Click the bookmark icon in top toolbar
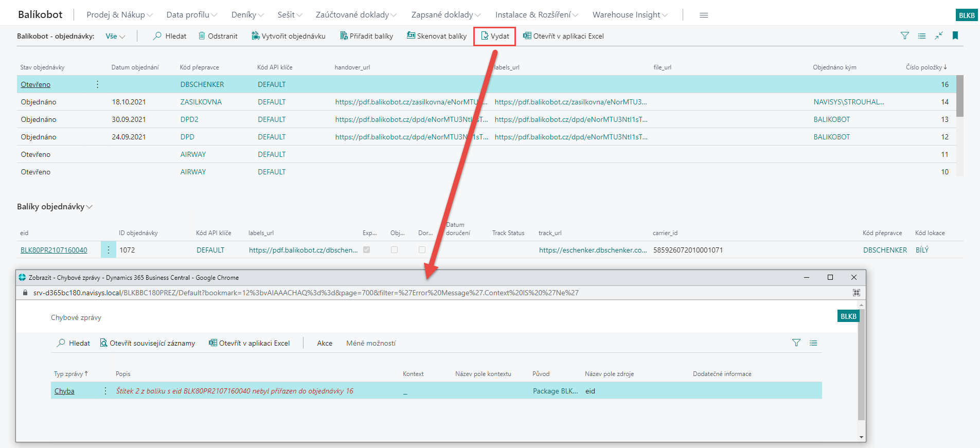 tap(955, 35)
